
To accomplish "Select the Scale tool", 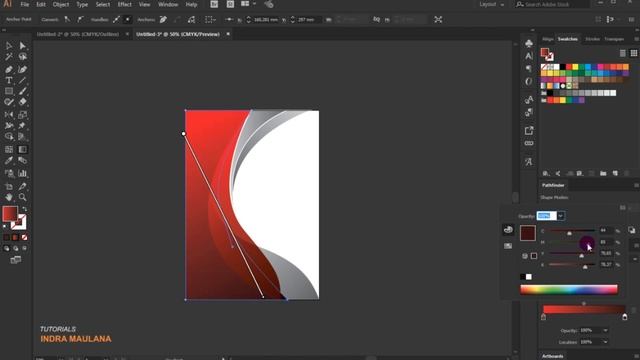I will pos(22,115).
